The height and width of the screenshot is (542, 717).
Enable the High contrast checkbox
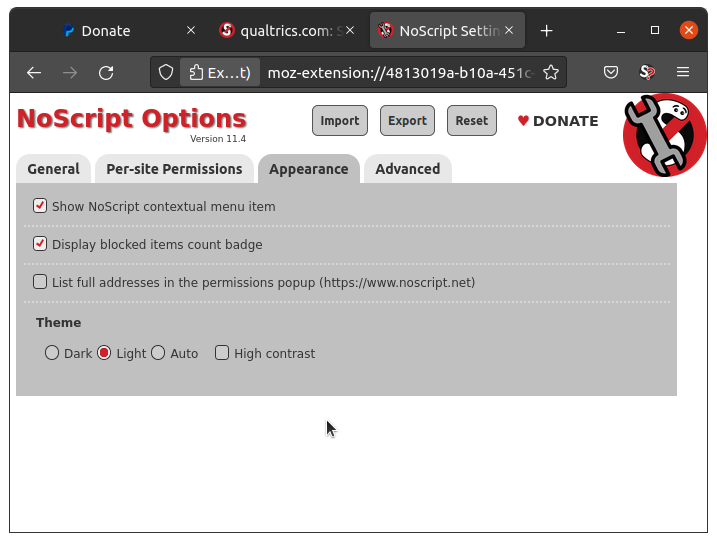(x=222, y=353)
